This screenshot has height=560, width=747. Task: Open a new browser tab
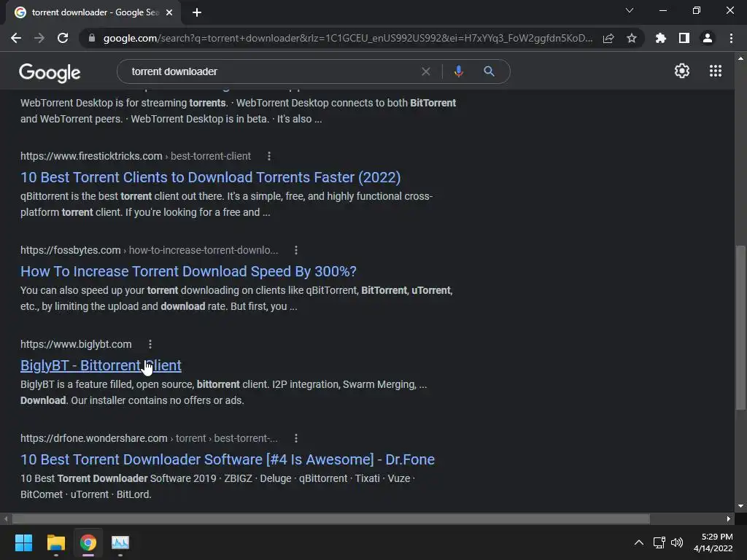coord(197,12)
